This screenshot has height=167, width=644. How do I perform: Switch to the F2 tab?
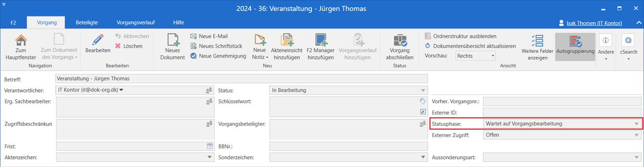point(13,22)
